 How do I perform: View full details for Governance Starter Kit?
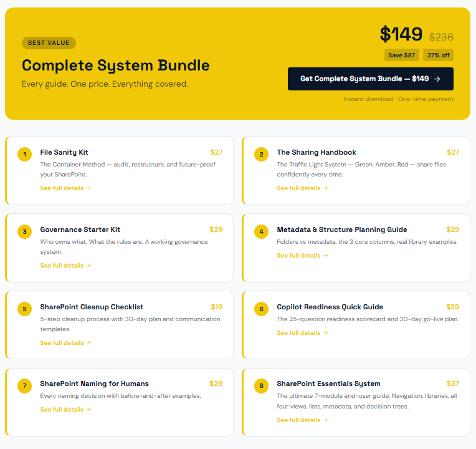pyautogui.click(x=65, y=266)
